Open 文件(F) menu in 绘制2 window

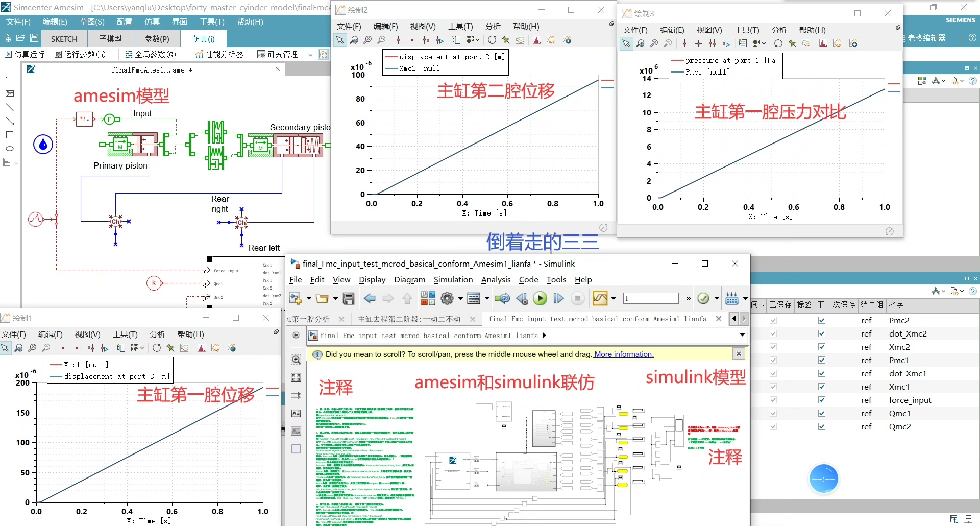tap(349, 27)
